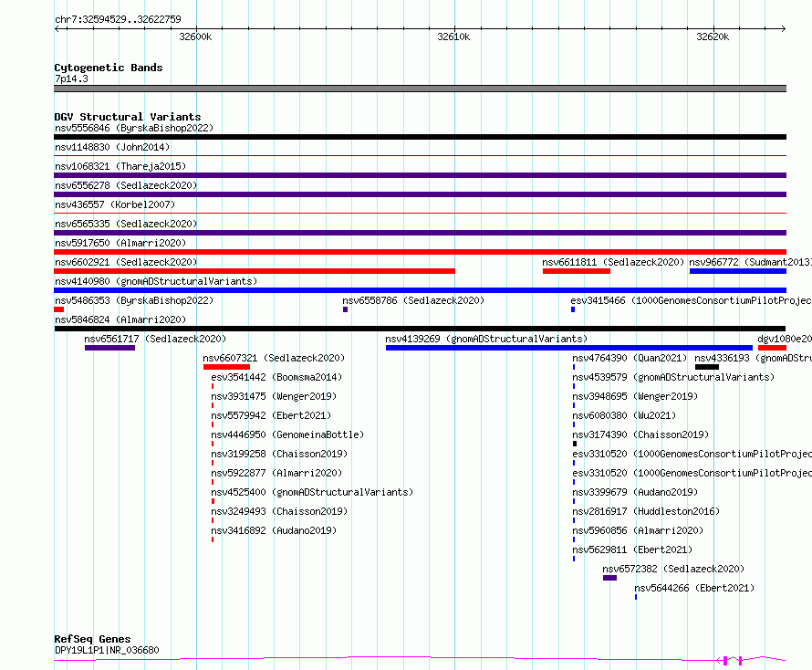Click nsv5846824 (Almarri2020) label
The image size is (812, 670).
click(x=120, y=319)
